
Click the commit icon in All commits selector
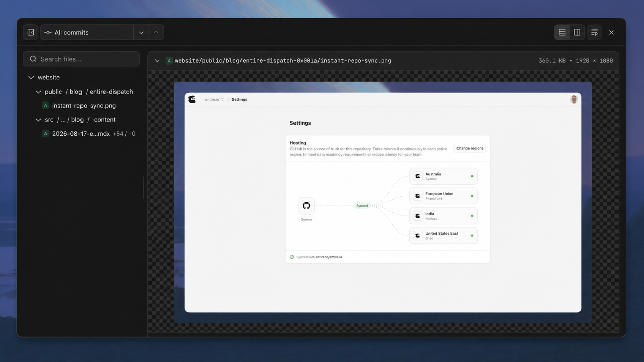48,33
